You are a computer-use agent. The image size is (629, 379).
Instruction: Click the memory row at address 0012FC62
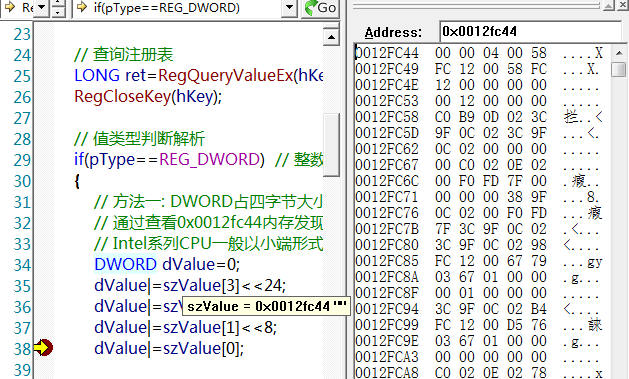(479, 149)
